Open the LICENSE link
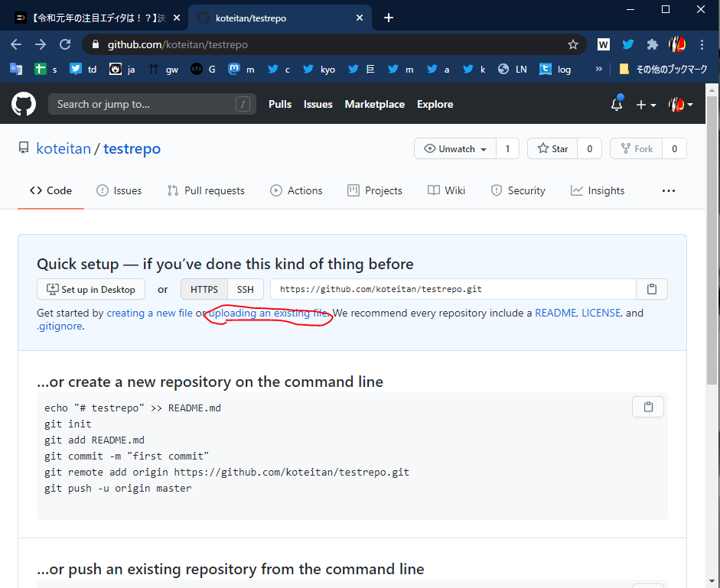The height and width of the screenshot is (588, 720). [x=601, y=313]
